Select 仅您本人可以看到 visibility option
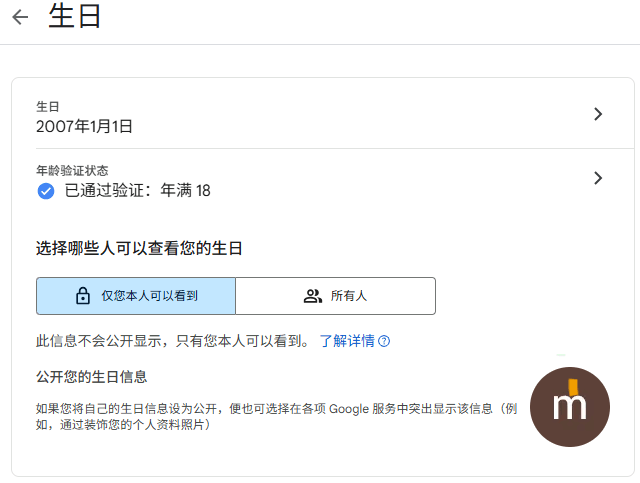Viewport: 640px width, 483px height. click(136, 296)
